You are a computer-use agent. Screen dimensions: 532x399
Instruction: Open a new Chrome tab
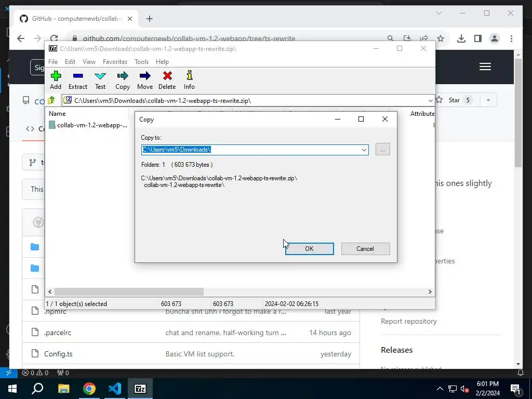(x=150, y=19)
